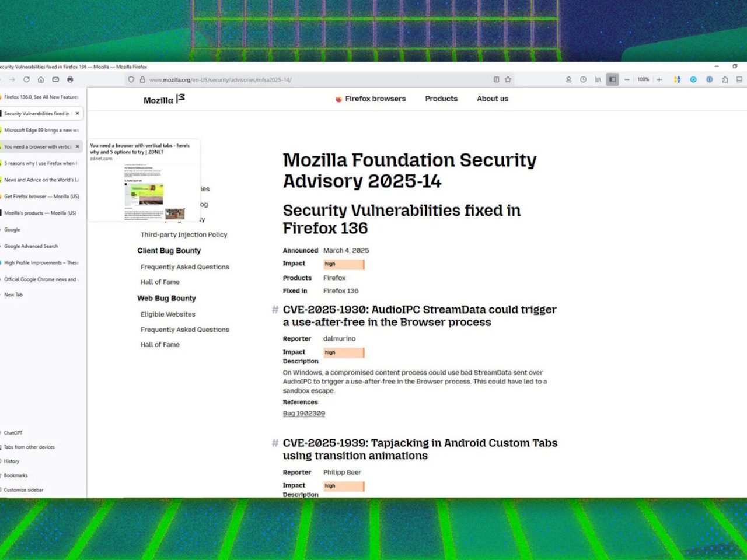Image resolution: width=747 pixels, height=560 pixels.
Task: Open the downloads toolbar icon
Action: 568,79
